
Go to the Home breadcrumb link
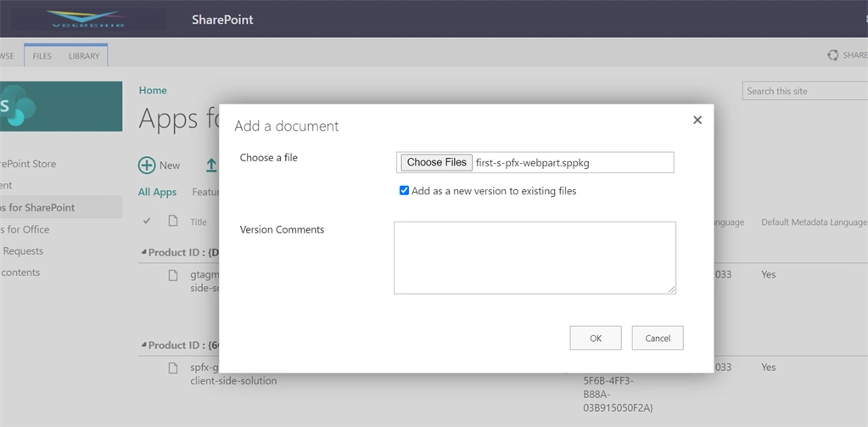153,90
